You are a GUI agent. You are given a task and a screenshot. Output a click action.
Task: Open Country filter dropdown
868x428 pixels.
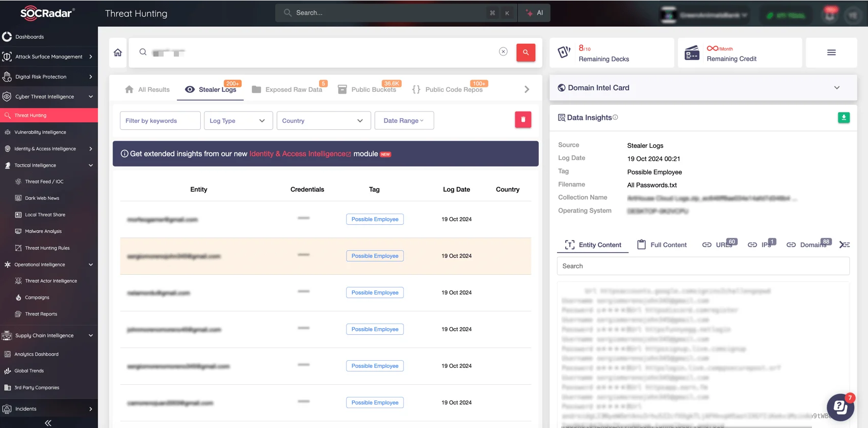pyautogui.click(x=324, y=121)
